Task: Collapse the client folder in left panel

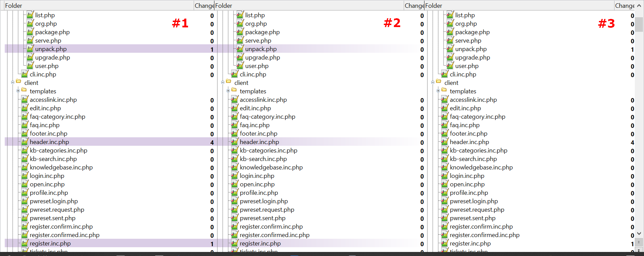Action: (13, 82)
